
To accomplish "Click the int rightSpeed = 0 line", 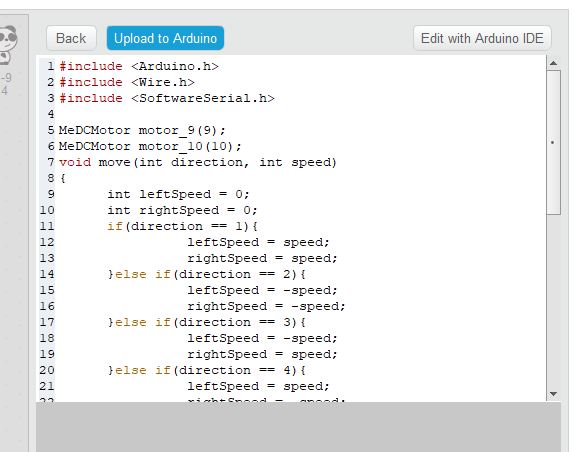I will tap(182, 210).
